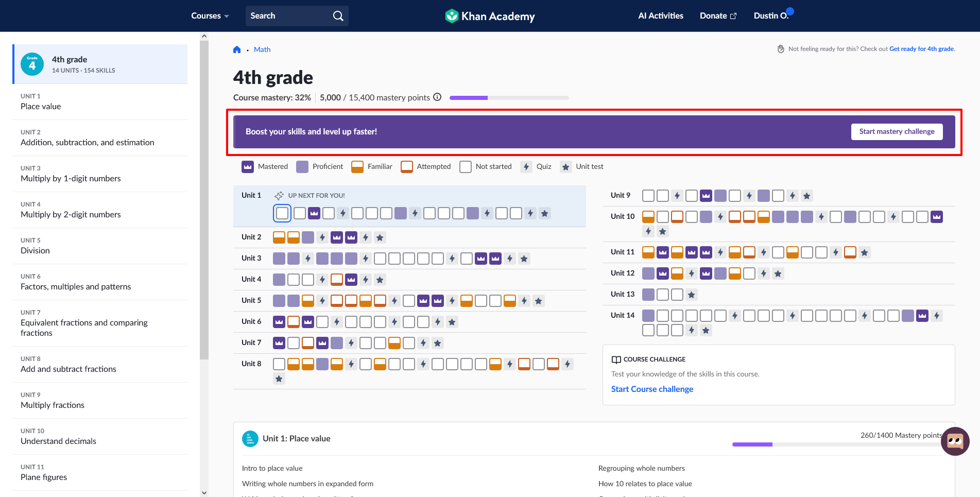
Task: Open How 10 relates to place value
Action: pyautogui.click(x=645, y=484)
